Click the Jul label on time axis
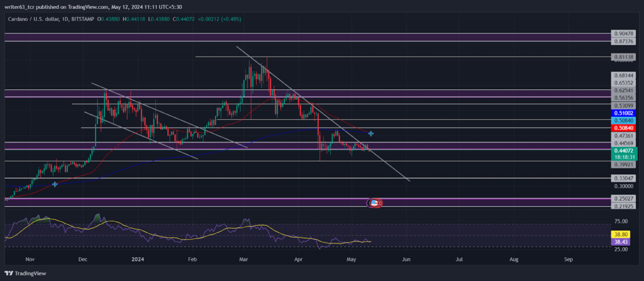Screen dimensions: 644x281 click(459, 260)
